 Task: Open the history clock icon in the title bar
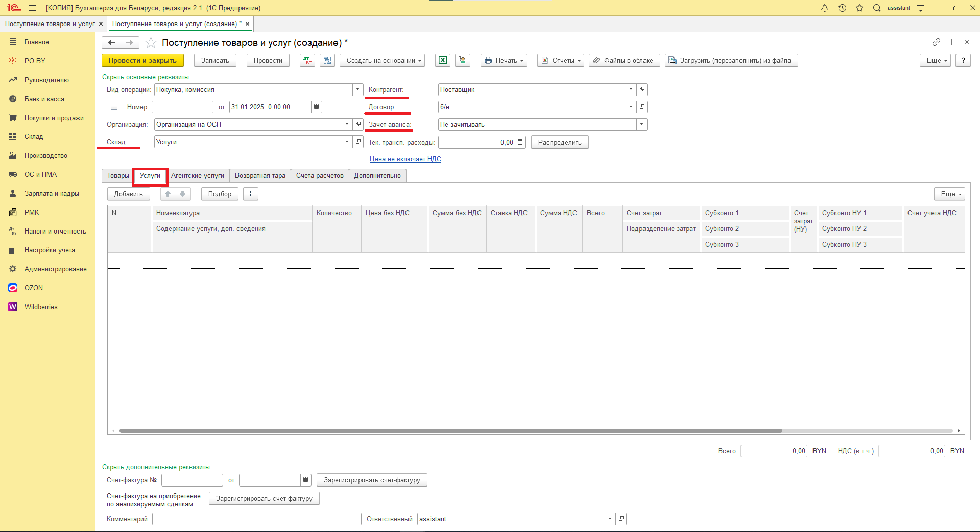click(842, 8)
